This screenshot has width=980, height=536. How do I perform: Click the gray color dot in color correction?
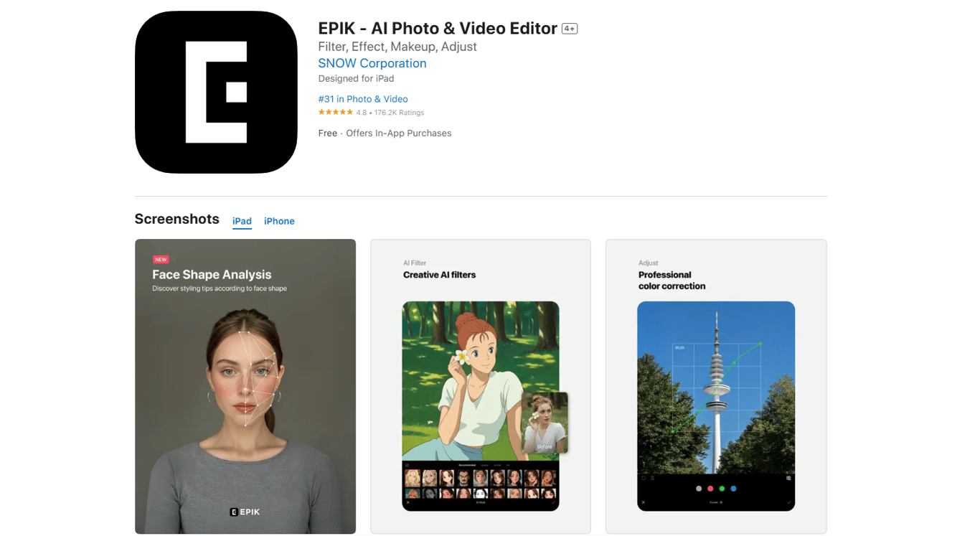(699, 489)
